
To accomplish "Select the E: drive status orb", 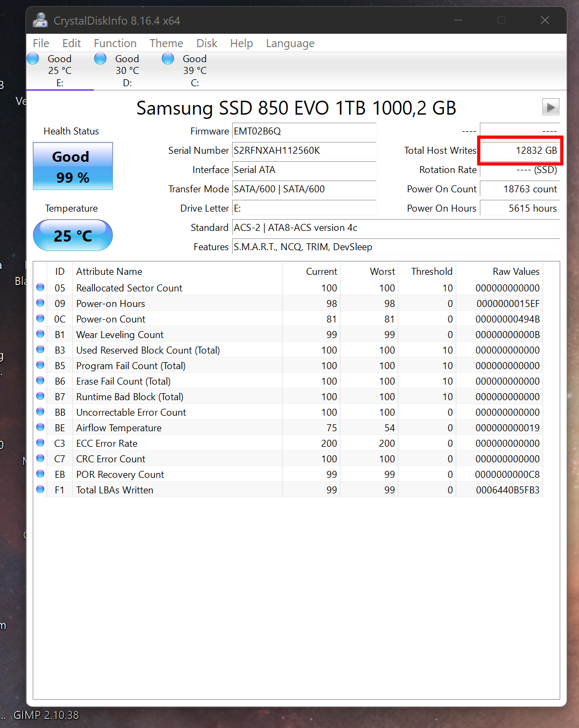I will [33, 58].
